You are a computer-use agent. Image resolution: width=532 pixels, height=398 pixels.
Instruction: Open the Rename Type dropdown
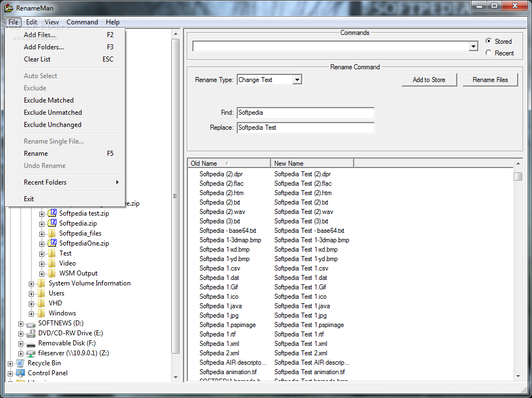coord(297,80)
